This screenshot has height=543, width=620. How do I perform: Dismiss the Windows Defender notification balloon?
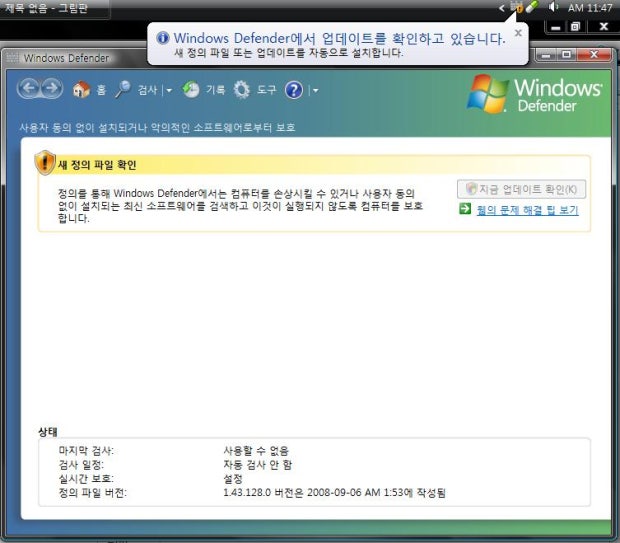coord(518,33)
